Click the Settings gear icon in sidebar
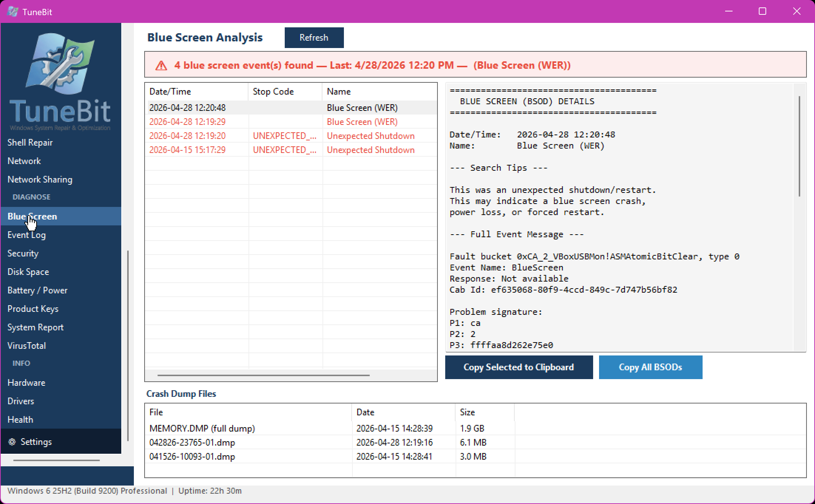This screenshot has width=815, height=504. pyautogui.click(x=12, y=442)
